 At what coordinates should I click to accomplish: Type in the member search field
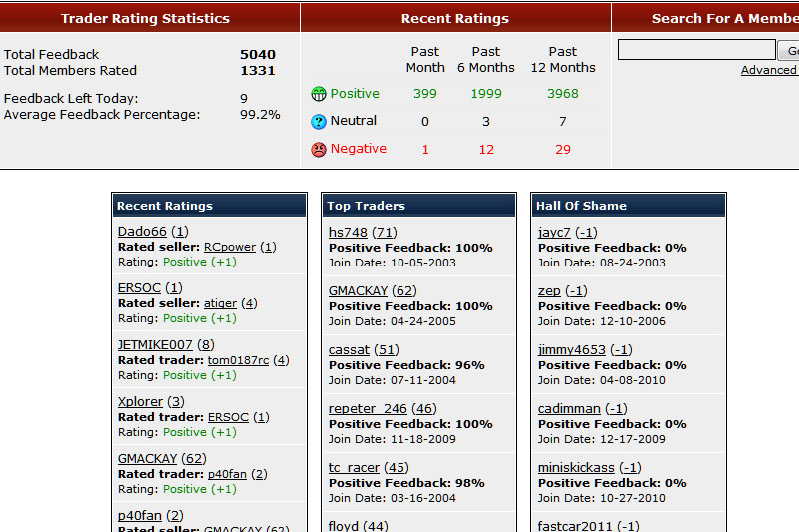696,50
